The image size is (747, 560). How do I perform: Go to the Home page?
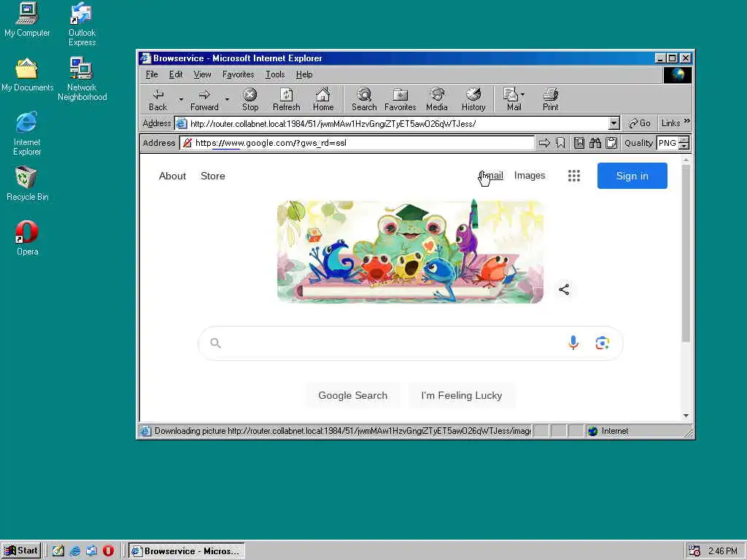[323, 99]
